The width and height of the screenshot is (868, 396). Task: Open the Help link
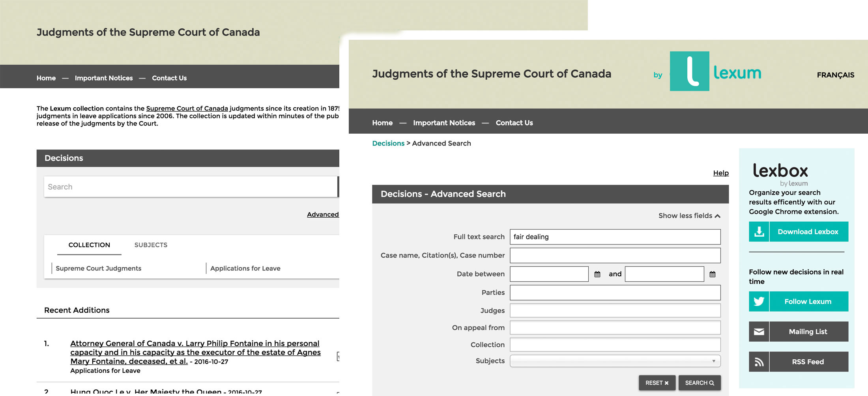720,173
